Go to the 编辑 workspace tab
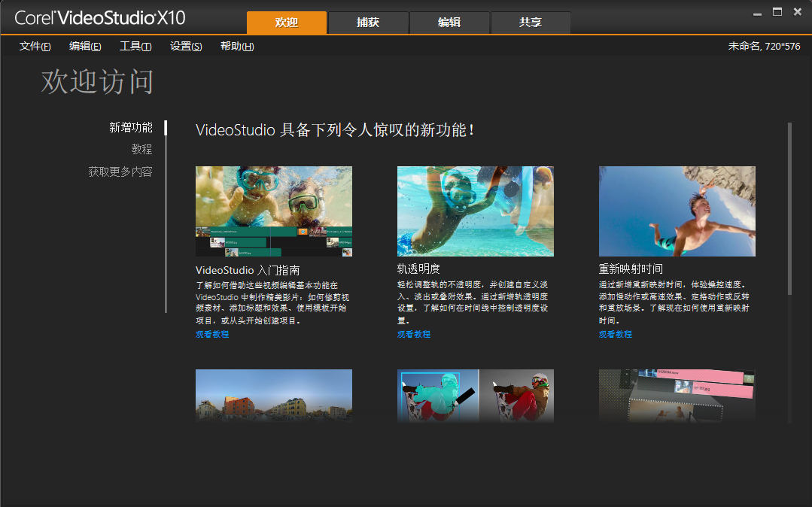Viewport: 812px width, 507px height. [449, 23]
